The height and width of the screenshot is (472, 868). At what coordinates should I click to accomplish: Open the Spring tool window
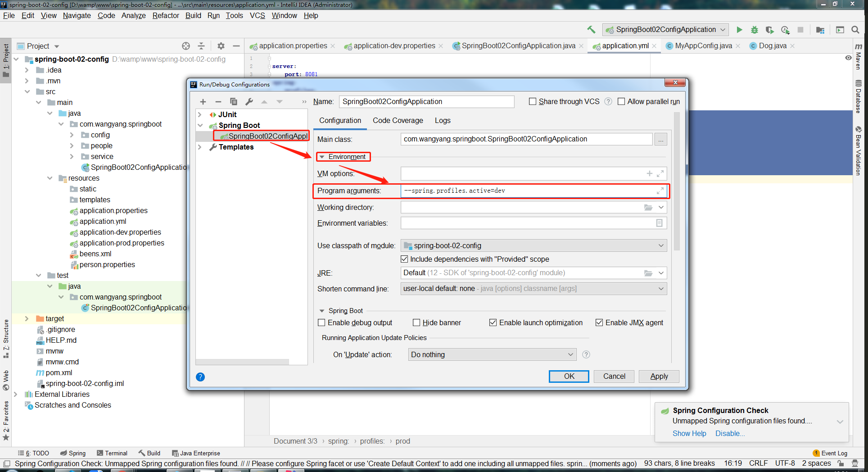click(73, 453)
